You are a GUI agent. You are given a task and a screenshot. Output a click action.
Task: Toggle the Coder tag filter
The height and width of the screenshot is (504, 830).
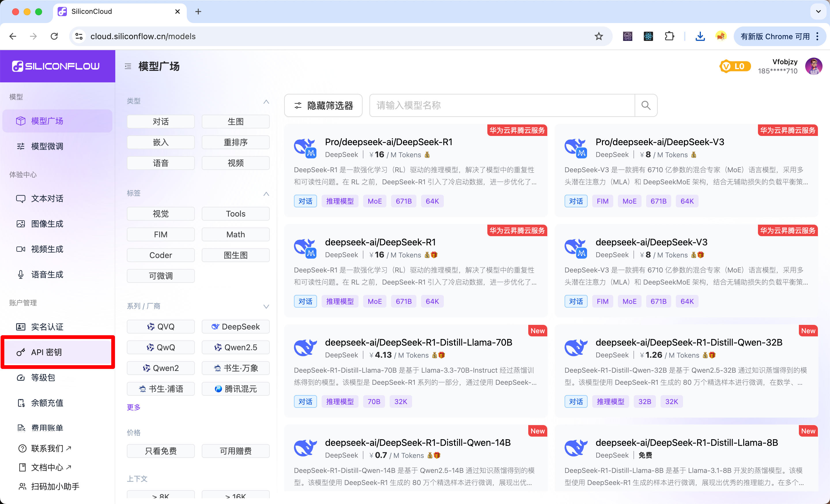[x=161, y=255]
